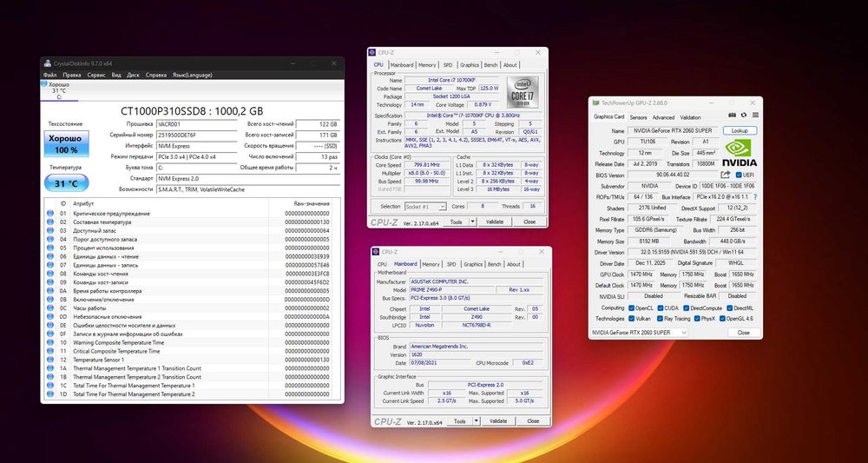Switch to the Validation tab in GPU-Z
Image resolution: width=868 pixels, height=463 pixels.
click(x=690, y=117)
